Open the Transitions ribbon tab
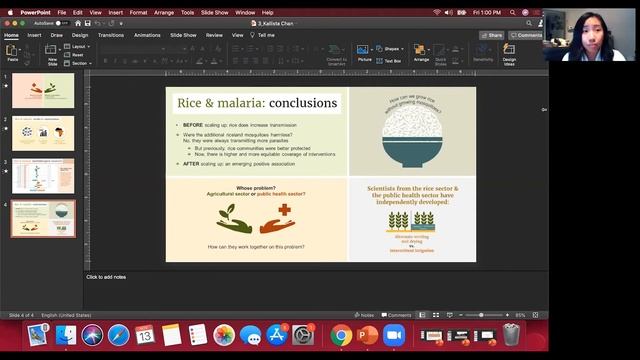 pyautogui.click(x=111, y=35)
